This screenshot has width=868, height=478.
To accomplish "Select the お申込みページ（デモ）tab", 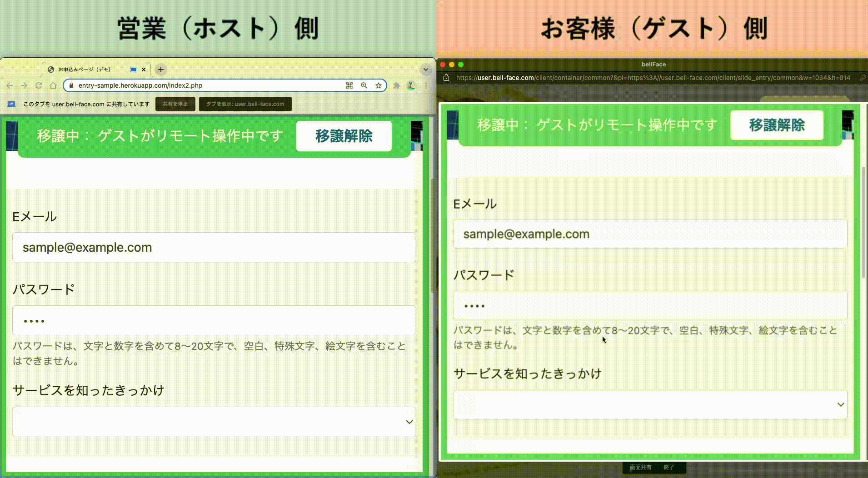I will click(86, 70).
